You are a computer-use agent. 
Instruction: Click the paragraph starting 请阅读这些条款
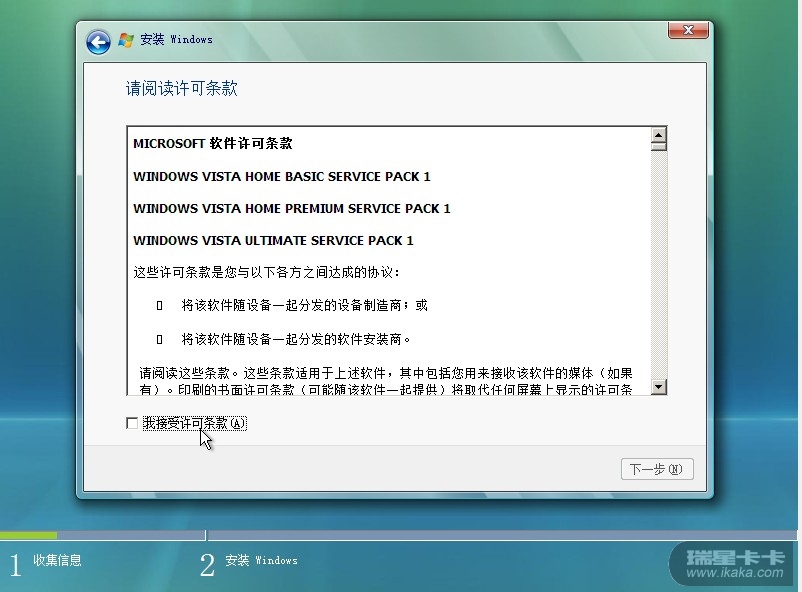tap(386, 381)
